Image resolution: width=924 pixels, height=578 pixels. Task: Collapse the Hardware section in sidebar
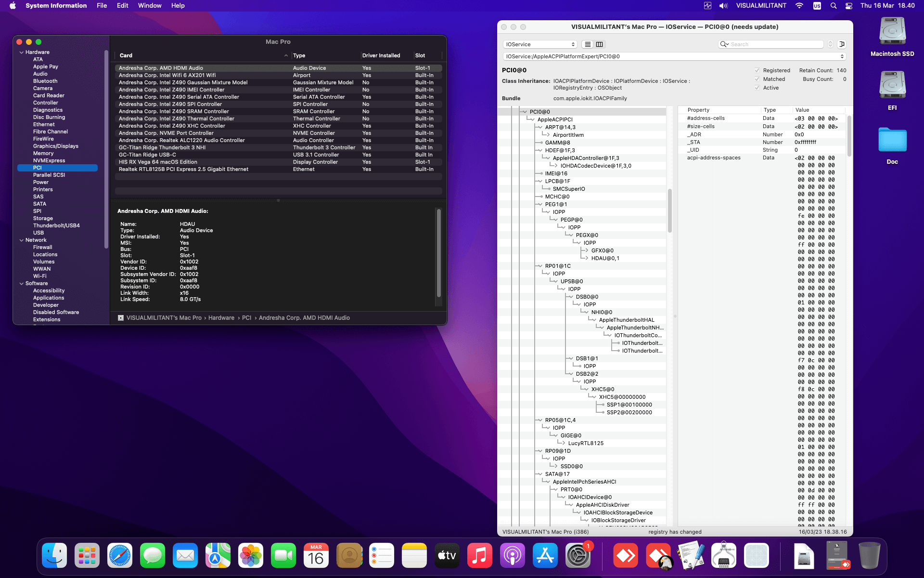[x=21, y=53]
